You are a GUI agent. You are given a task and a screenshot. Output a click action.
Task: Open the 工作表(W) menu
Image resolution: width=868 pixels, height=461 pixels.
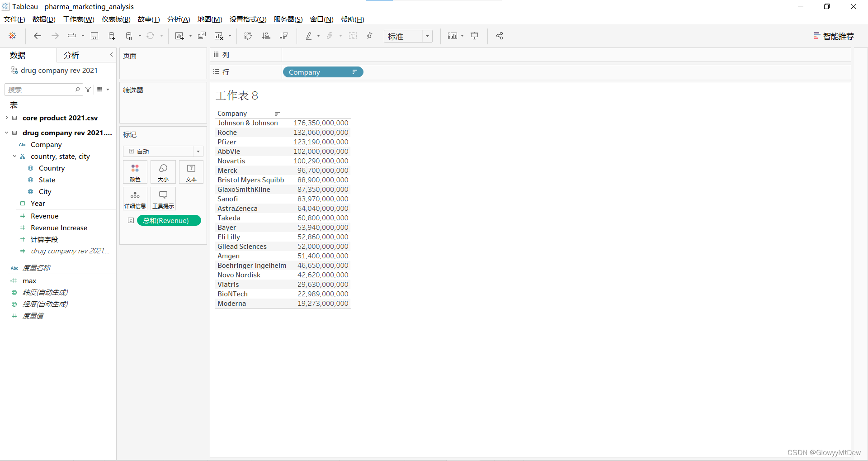point(79,19)
